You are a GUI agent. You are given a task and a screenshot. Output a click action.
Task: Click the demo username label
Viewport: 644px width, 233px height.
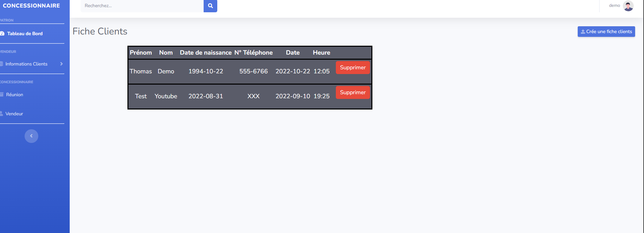point(614,5)
